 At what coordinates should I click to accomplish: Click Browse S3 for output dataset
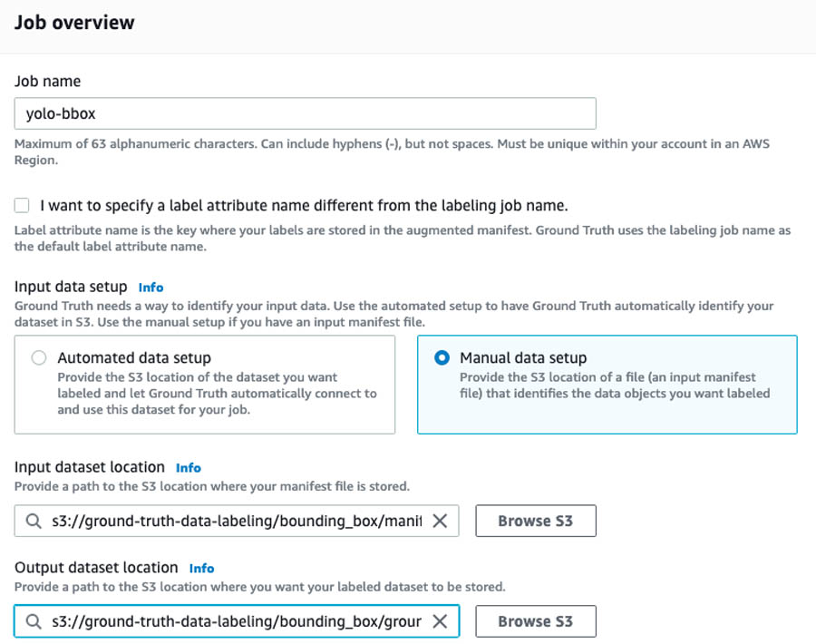pos(536,621)
